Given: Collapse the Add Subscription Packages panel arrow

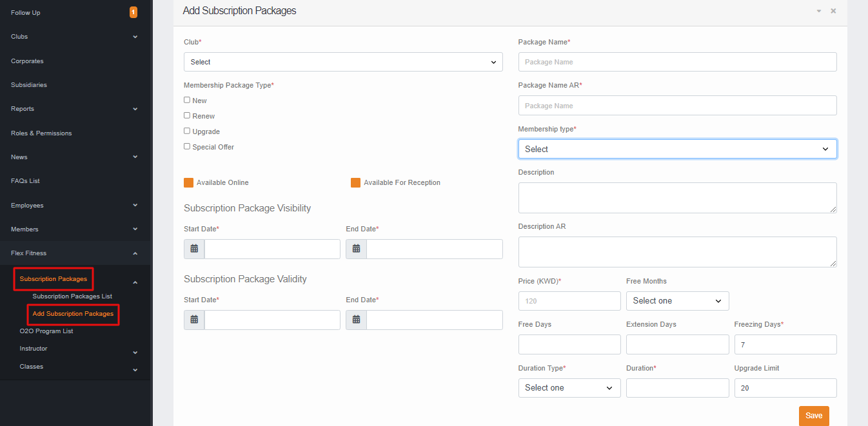Looking at the screenshot, I should pyautogui.click(x=818, y=10).
